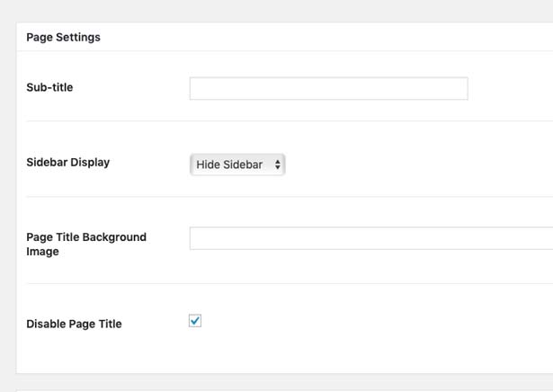Click into the Page Title Background Image field
The height and width of the screenshot is (392, 553).
371,238
